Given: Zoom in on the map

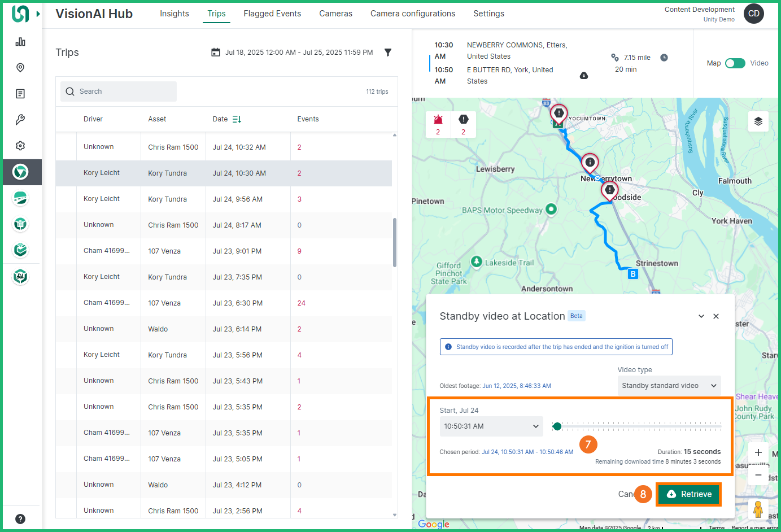Looking at the screenshot, I should (758, 452).
